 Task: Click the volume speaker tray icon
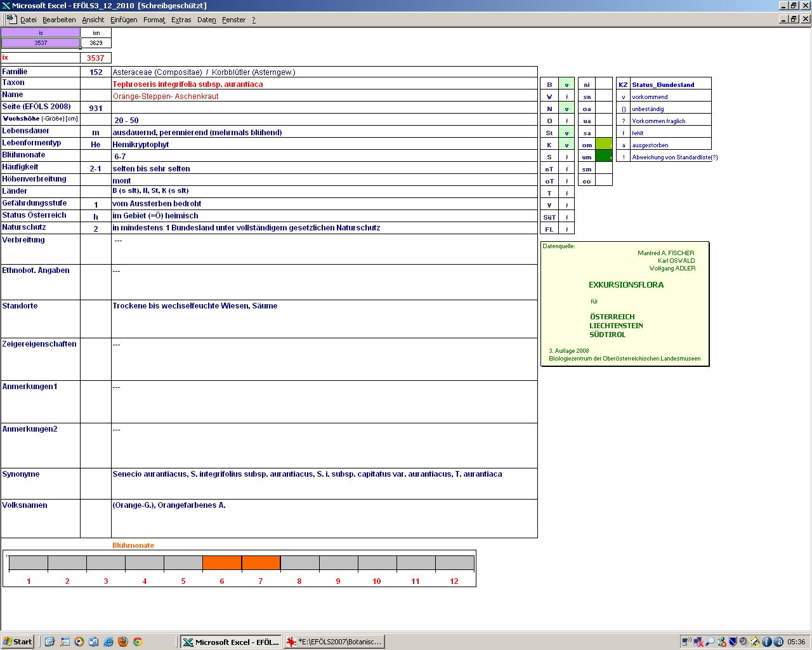coord(743,642)
